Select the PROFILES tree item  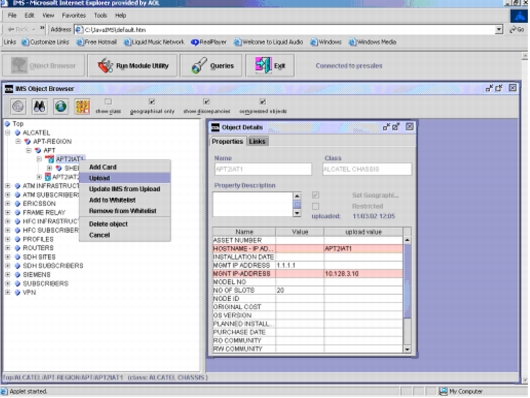(x=38, y=239)
